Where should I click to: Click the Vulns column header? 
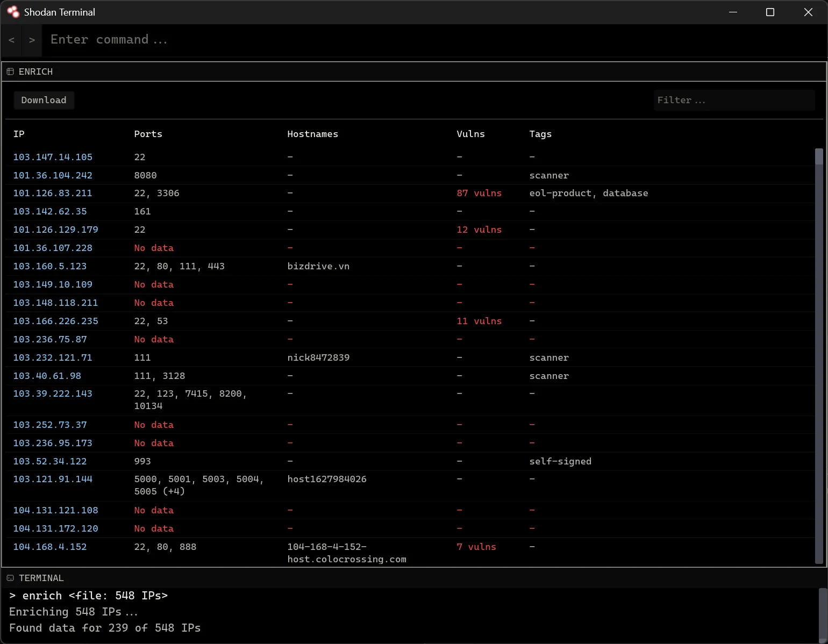point(470,134)
